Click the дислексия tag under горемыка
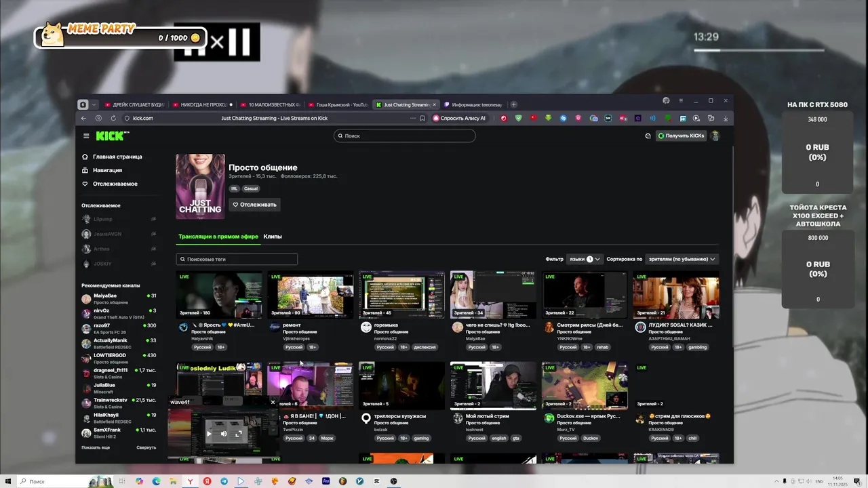The height and width of the screenshot is (488, 868). [425, 347]
